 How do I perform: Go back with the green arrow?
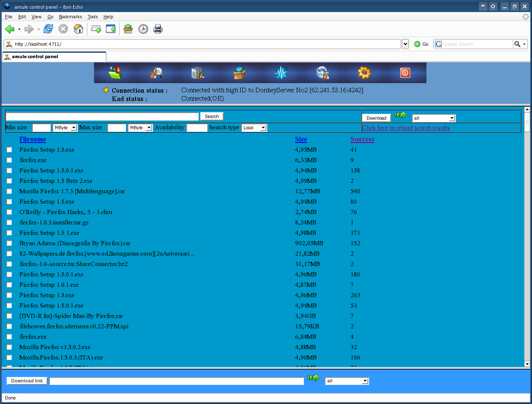(x=10, y=29)
